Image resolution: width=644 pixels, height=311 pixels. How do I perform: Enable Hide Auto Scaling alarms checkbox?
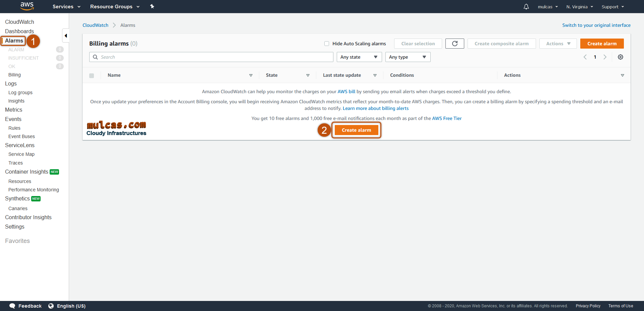pyautogui.click(x=326, y=44)
